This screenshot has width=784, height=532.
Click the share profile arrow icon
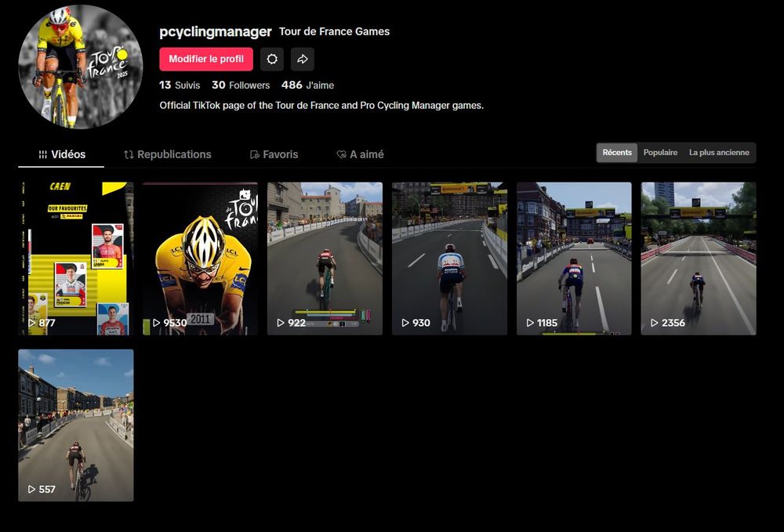pyautogui.click(x=303, y=59)
